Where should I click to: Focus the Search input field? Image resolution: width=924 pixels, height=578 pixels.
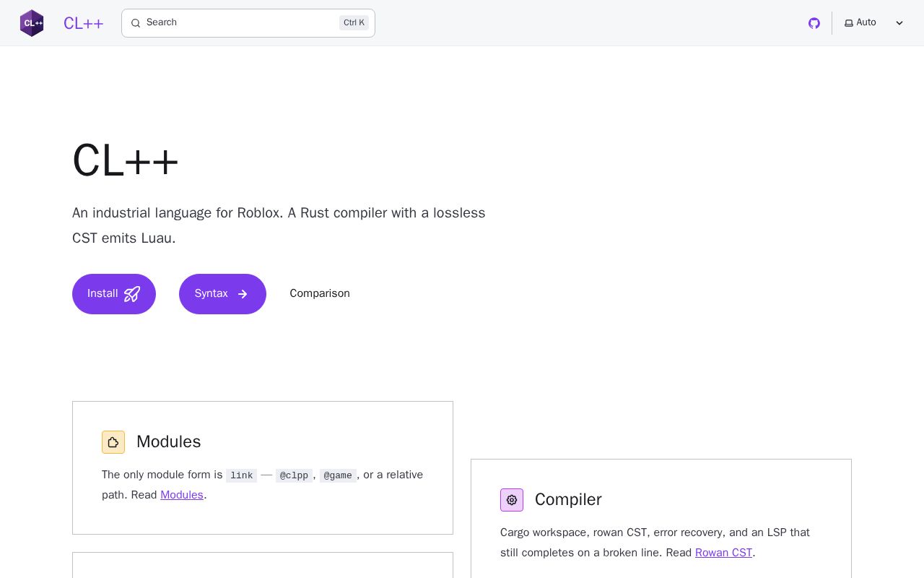coord(248,23)
